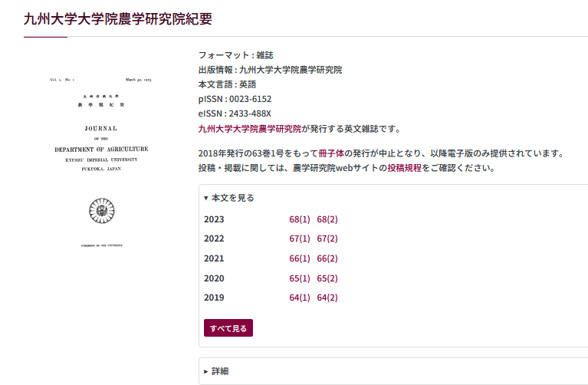This screenshot has height=385, width=588.
Task: Click the フォーマット : 雑誌 text
Action: (236, 55)
